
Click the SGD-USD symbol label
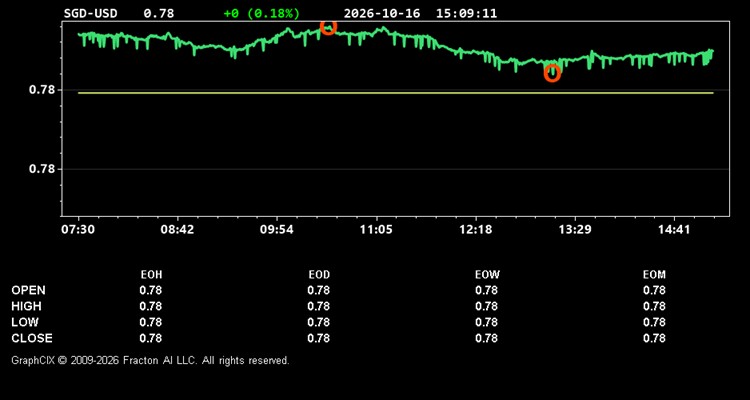pos(90,13)
